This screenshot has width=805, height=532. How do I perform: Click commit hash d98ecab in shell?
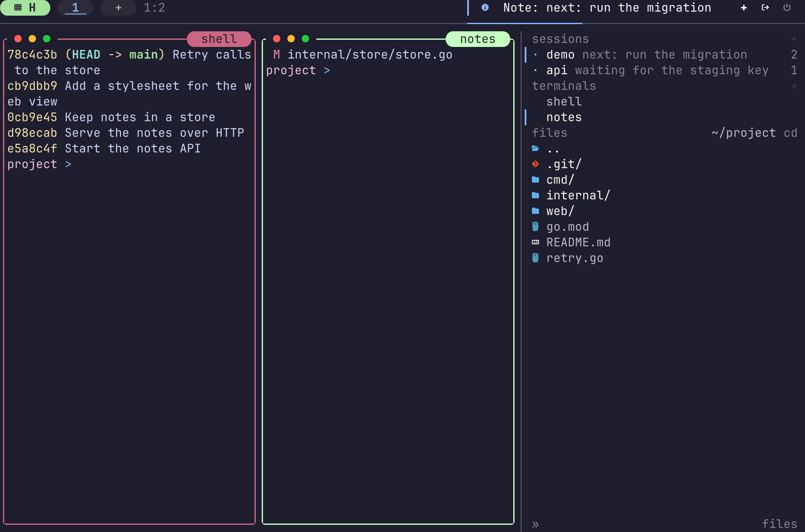coord(32,133)
